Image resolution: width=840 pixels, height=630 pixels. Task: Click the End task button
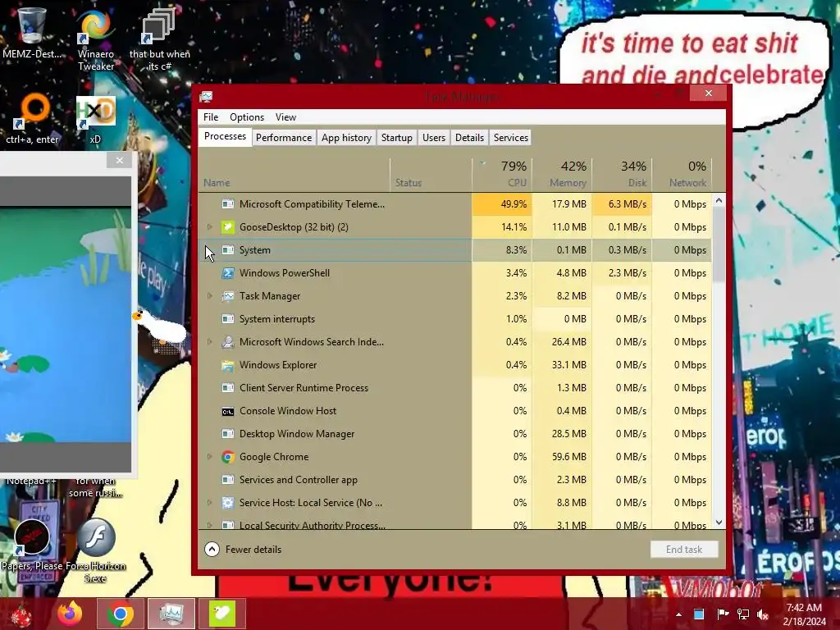pyautogui.click(x=683, y=549)
